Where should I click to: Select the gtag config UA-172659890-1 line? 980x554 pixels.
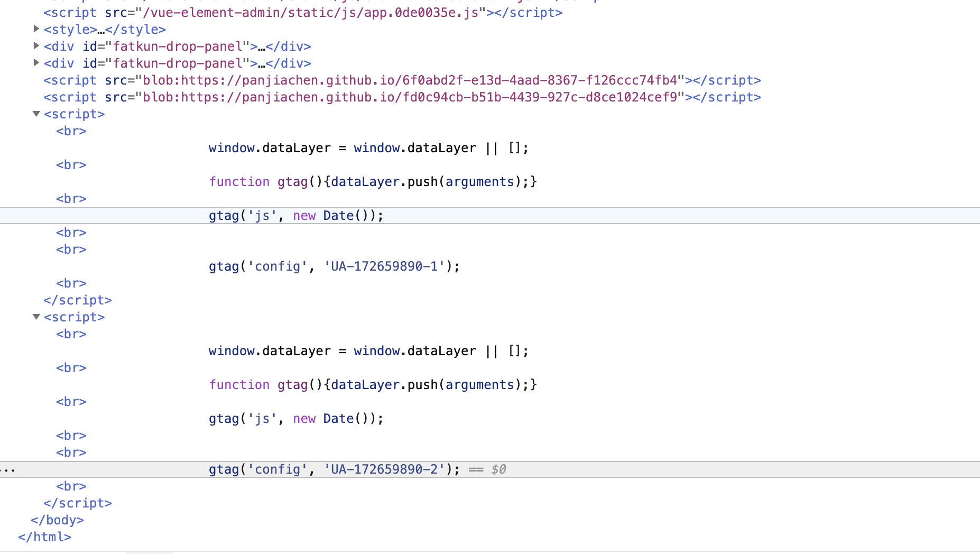pos(334,266)
